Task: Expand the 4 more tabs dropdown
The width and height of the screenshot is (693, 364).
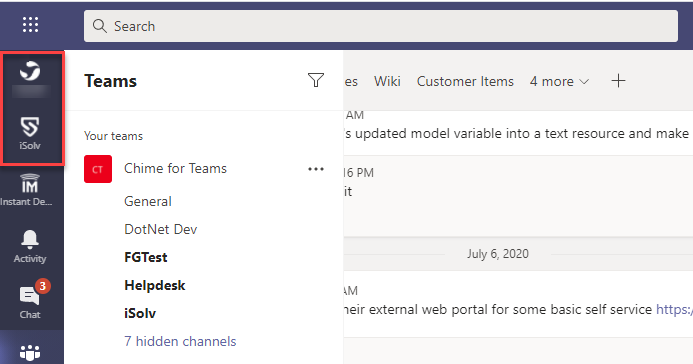Action: point(559,81)
